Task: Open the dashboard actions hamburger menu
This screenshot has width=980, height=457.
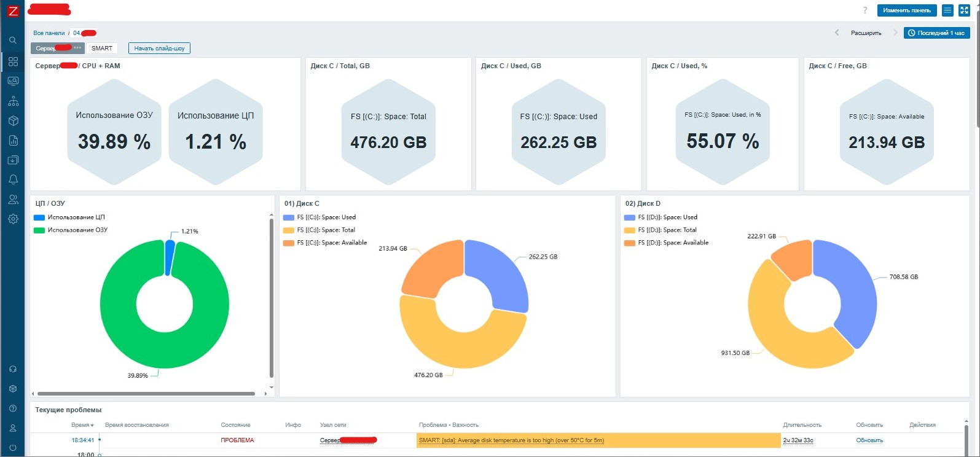Action: [947, 10]
